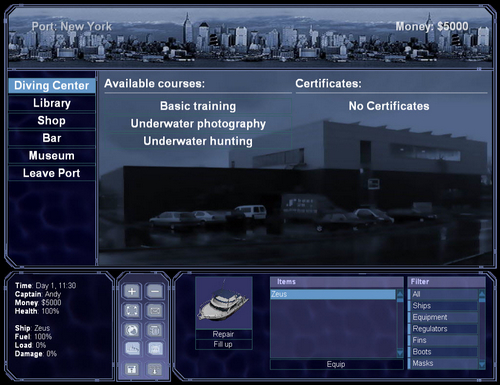The width and height of the screenshot is (500, 385).
Task: Click the Fill up fuel button
Action: (224, 344)
